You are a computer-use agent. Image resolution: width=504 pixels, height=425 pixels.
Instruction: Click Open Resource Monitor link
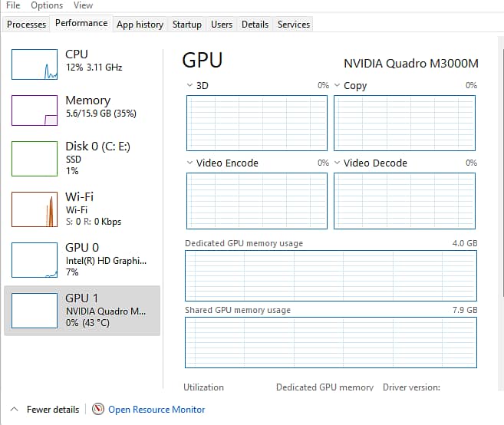[x=156, y=410]
